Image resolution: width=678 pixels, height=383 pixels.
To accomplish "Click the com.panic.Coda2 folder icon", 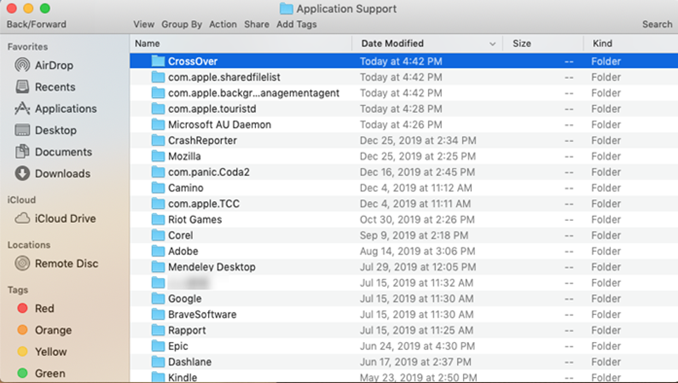I will click(x=158, y=172).
